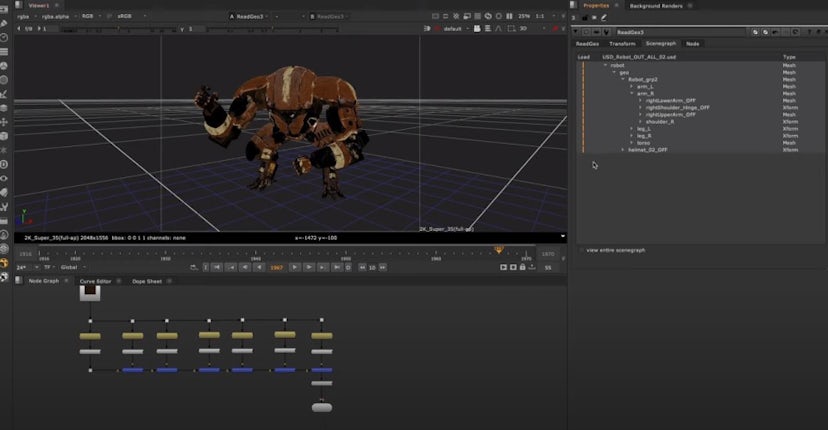This screenshot has height=430, width=828.
Task: Open the Dope Sheet tab
Action: point(147,281)
